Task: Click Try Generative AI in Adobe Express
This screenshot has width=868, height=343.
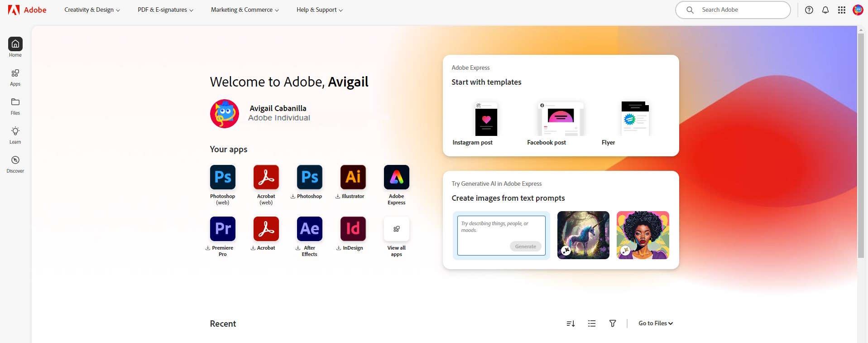Action: (497, 184)
